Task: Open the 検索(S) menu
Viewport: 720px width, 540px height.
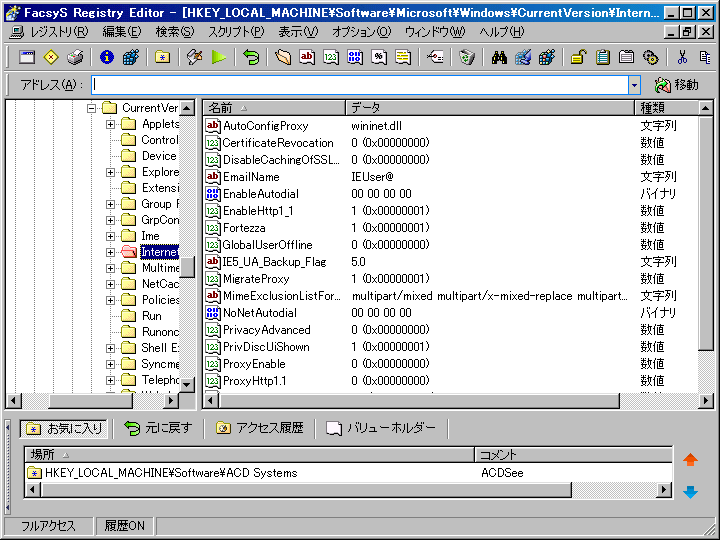Action: point(175,32)
